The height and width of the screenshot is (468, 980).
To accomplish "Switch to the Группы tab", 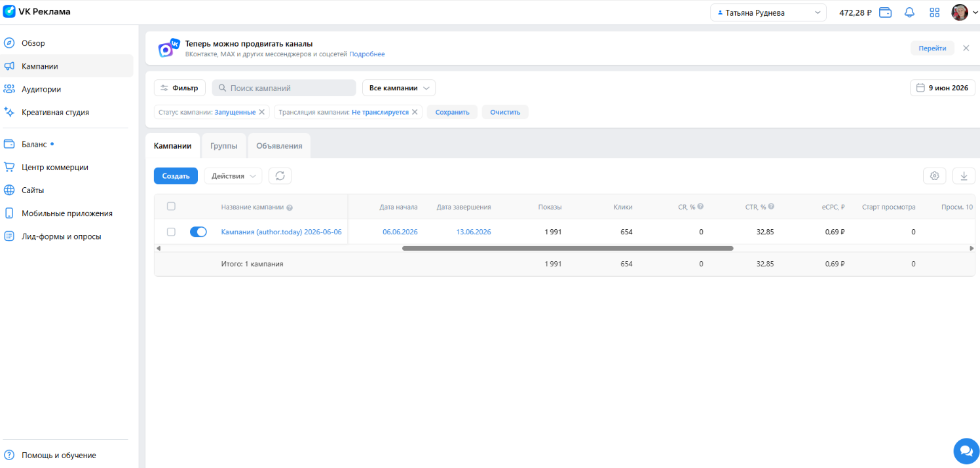I will click(224, 146).
